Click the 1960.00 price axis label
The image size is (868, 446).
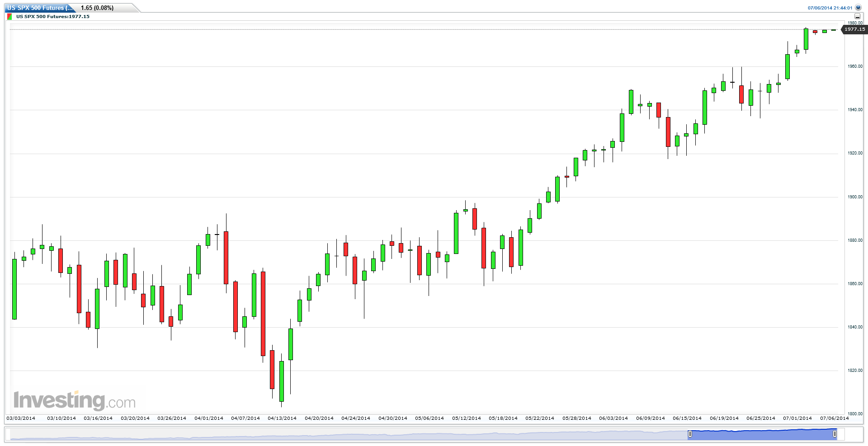[855, 66]
